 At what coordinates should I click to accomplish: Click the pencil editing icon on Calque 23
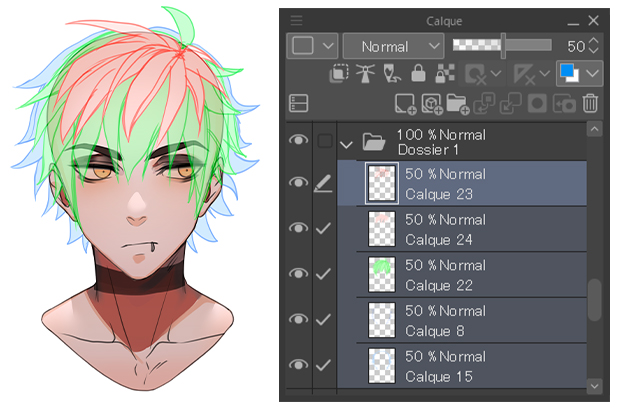click(x=323, y=183)
